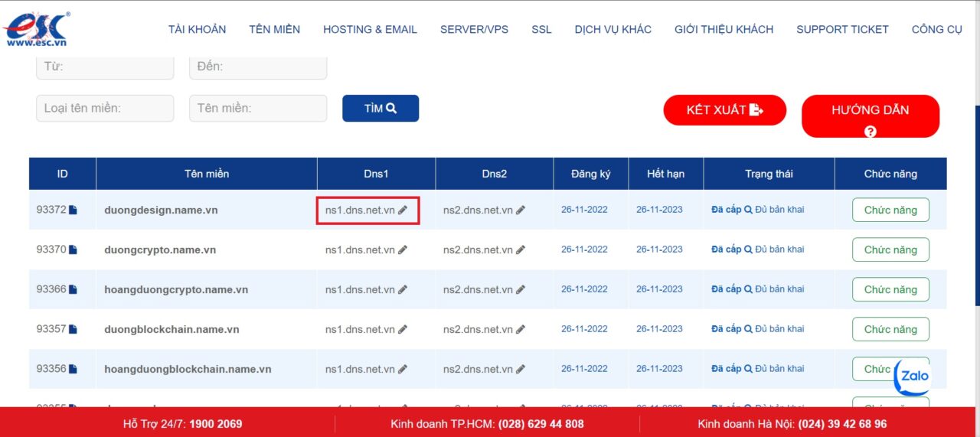
Task: Click magnifier status icon for duongblockchain.name.vn
Action: [748, 329]
